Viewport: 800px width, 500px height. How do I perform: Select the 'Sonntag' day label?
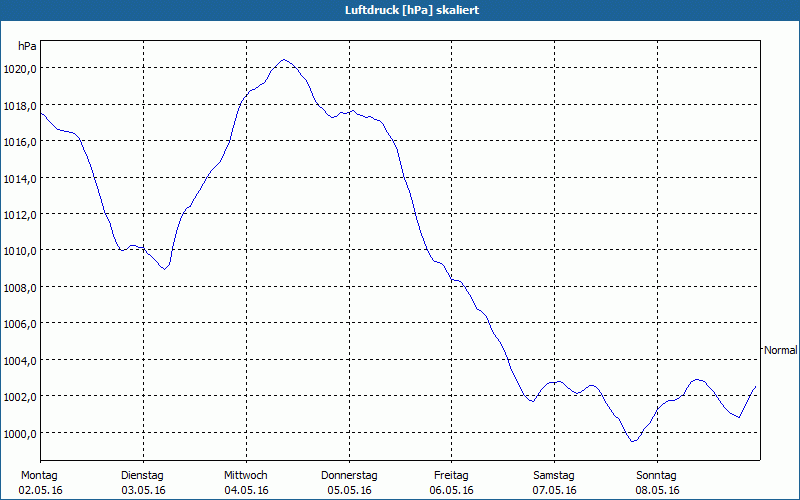[656, 476]
